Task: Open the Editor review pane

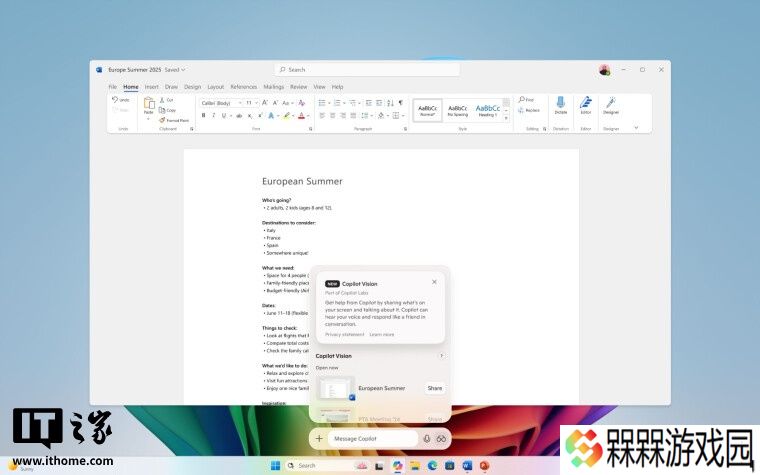Action: [x=586, y=105]
